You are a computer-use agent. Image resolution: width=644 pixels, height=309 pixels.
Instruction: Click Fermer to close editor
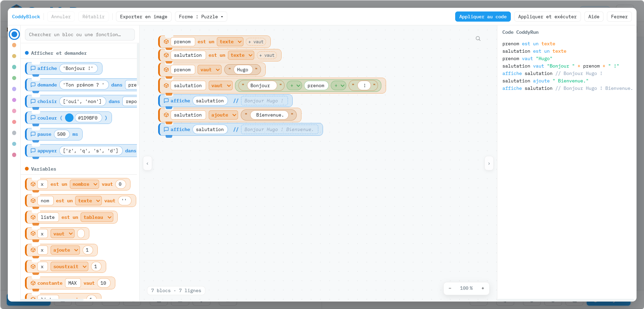pyautogui.click(x=619, y=17)
